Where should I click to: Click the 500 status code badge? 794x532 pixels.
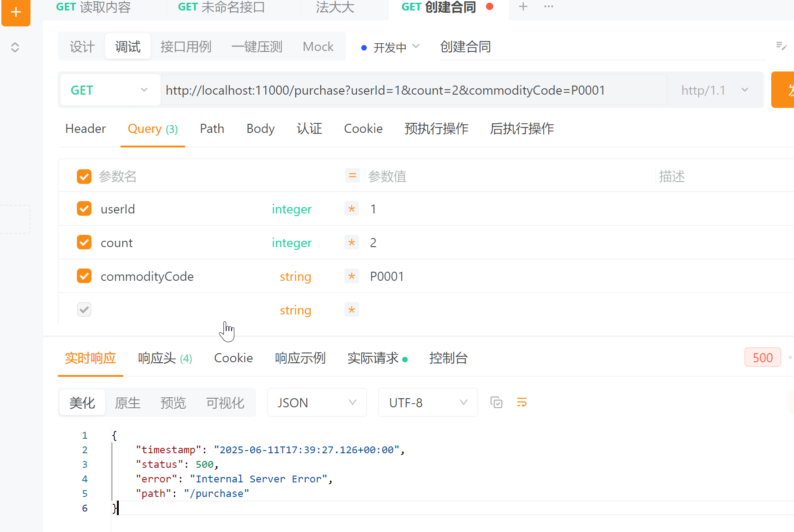coord(763,357)
